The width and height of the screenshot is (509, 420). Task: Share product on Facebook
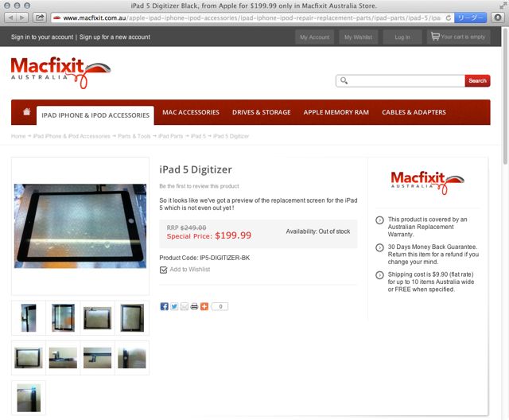[x=164, y=306]
